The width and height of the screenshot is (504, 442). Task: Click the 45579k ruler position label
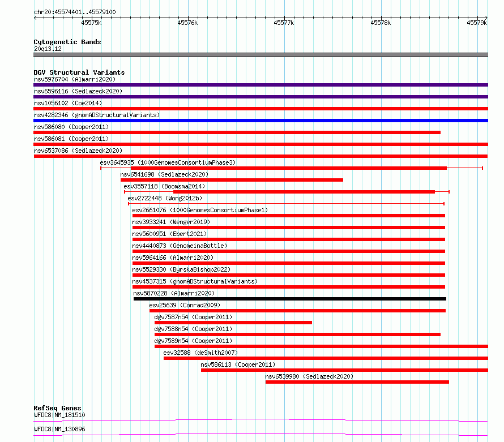pos(477,23)
